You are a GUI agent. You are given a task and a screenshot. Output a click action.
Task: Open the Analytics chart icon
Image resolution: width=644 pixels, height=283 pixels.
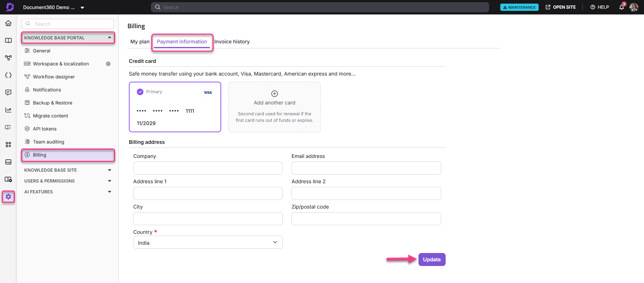[x=8, y=110]
